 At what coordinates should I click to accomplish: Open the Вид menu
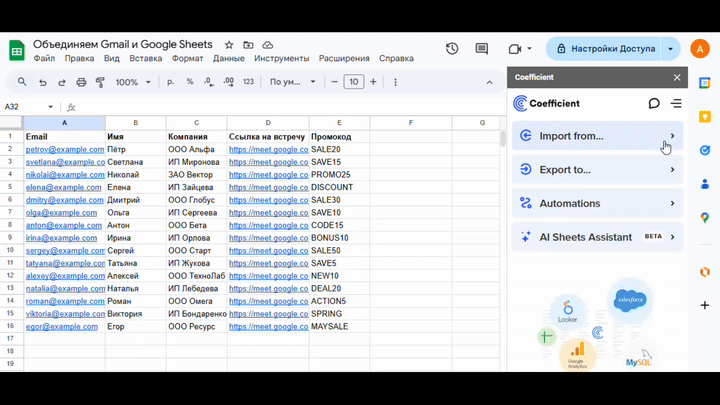112,58
